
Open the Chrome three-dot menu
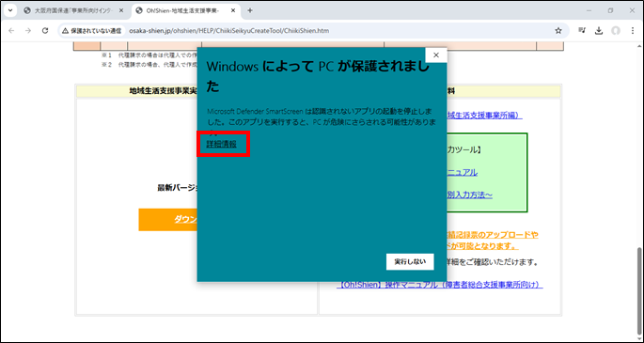(633, 31)
